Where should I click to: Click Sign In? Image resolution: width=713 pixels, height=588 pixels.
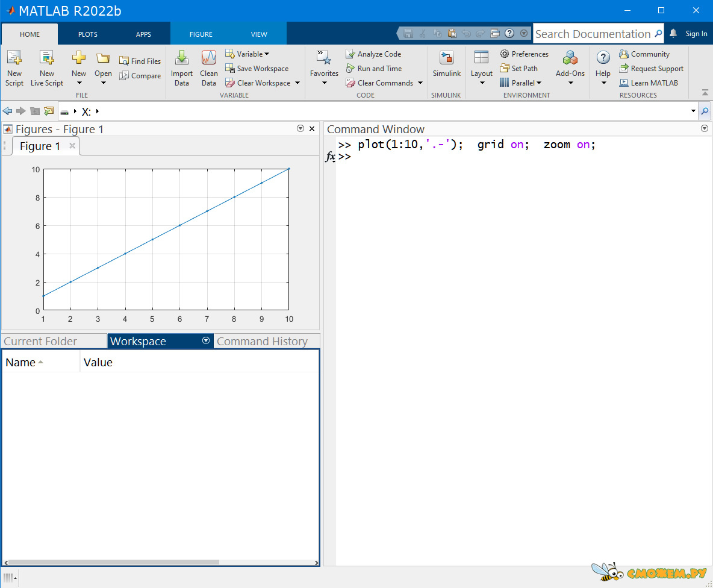696,34
